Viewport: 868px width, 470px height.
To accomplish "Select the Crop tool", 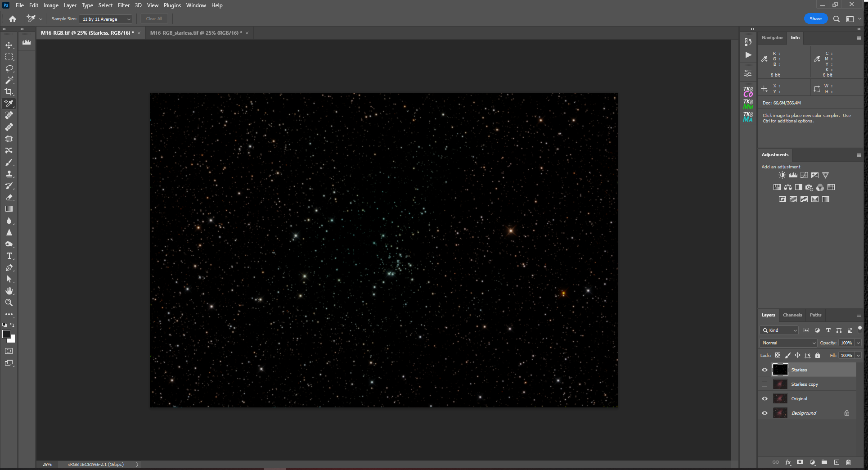I will 9,92.
